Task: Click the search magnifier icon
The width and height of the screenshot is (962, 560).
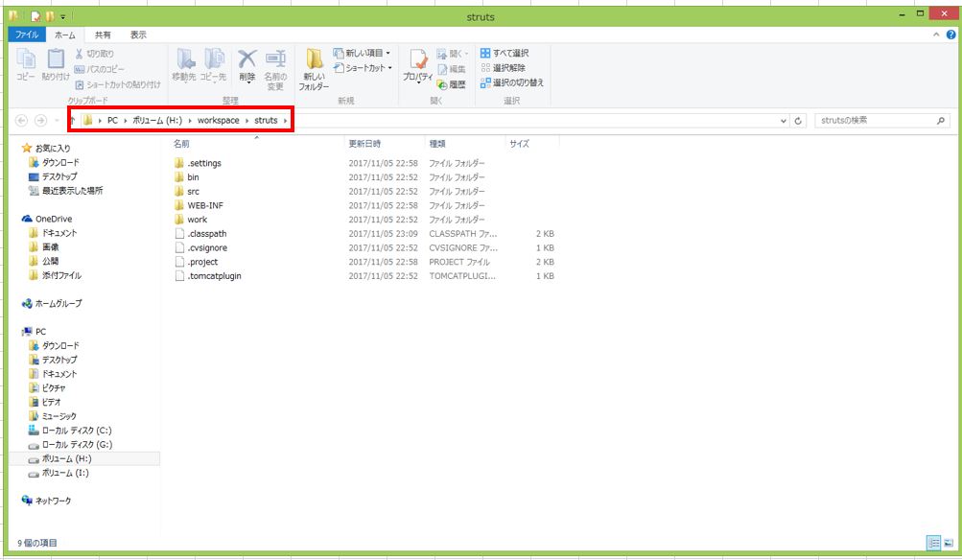Action: (x=941, y=121)
